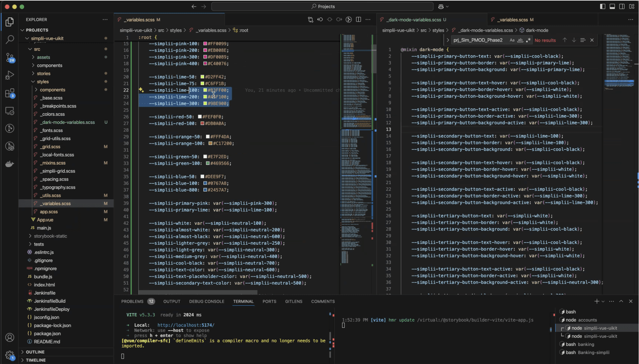
Task: Open the PROBLEMS panel tab
Action: coord(138,301)
